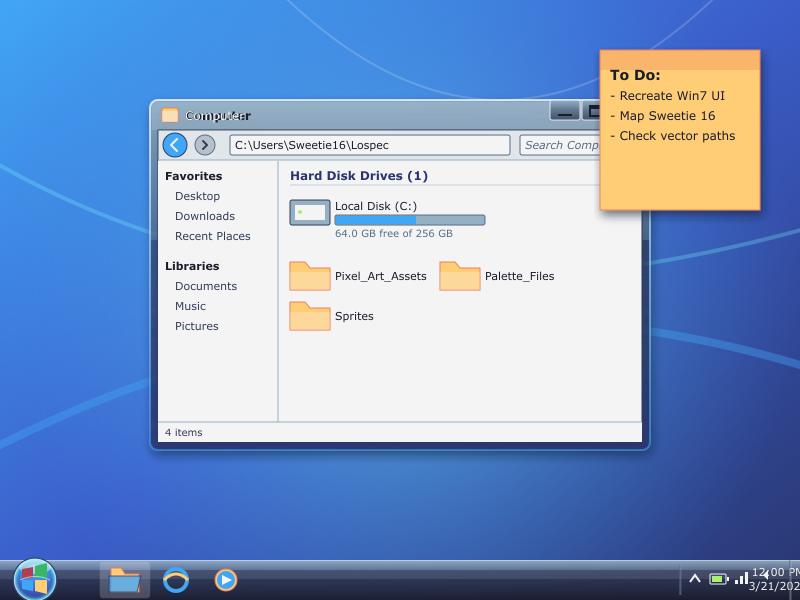The height and width of the screenshot is (600, 800).
Task: Focus the Search Computer box
Action: (x=560, y=145)
